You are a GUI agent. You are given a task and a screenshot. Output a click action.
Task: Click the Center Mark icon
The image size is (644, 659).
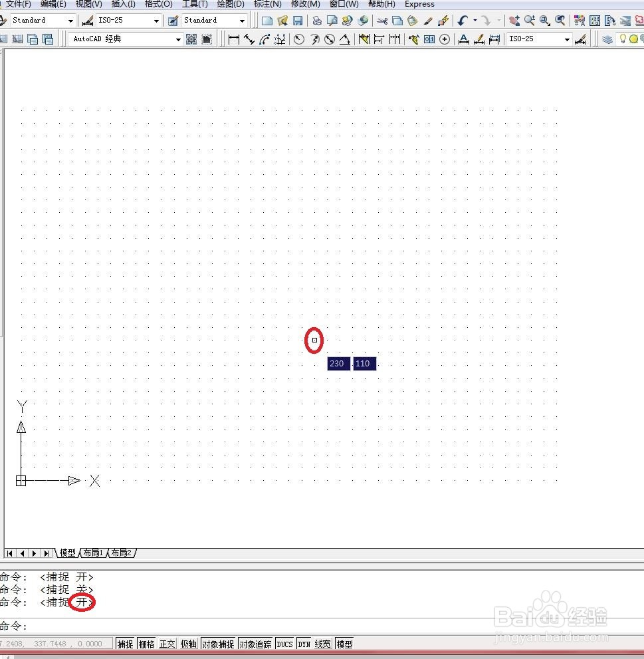tap(445, 39)
